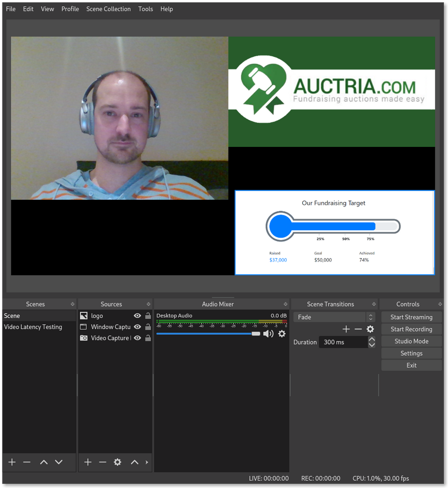The image size is (448, 488).
Task: Click the Exit button
Action: (411, 366)
